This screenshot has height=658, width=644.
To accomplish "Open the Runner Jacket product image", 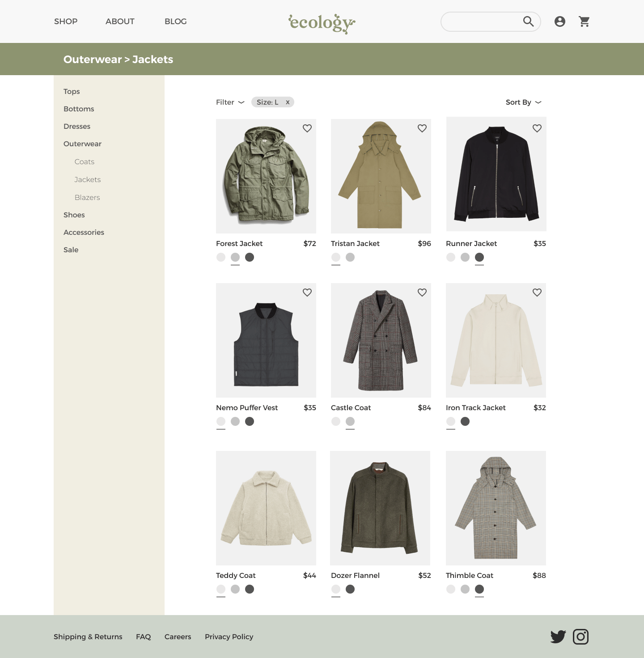I will click(x=496, y=174).
